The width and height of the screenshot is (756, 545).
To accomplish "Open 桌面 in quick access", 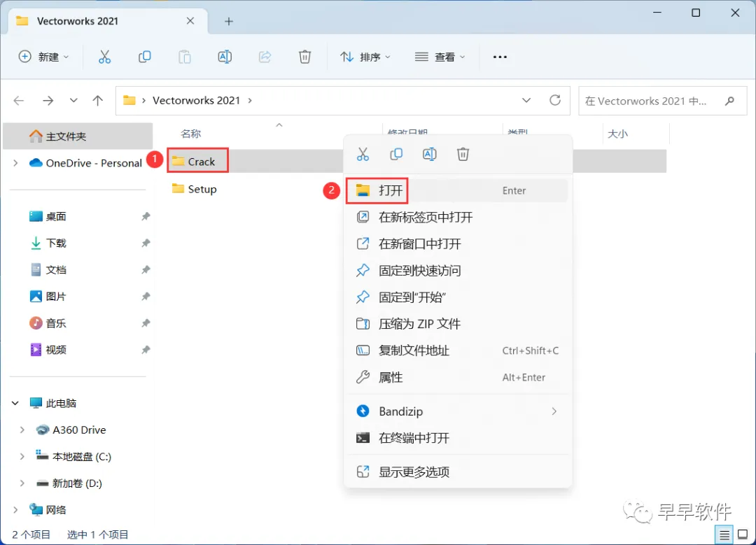I will tap(48, 216).
